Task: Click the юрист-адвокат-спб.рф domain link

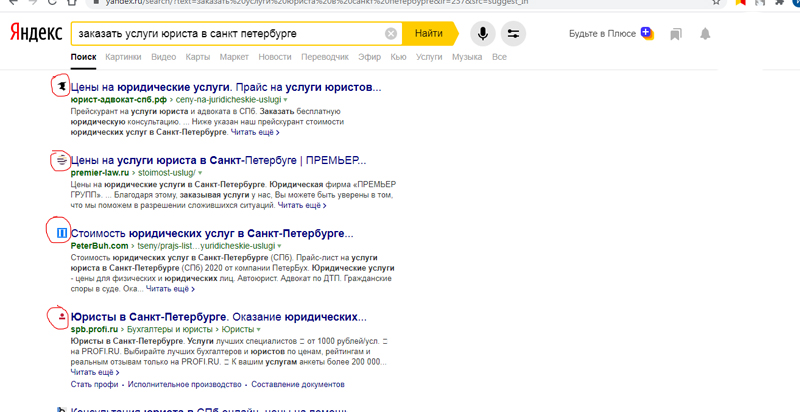Action: pyautogui.click(x=118, y=99)
